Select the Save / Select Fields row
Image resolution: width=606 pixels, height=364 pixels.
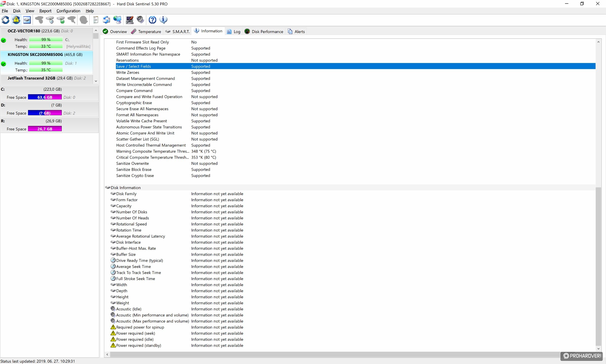click(355, 66)
